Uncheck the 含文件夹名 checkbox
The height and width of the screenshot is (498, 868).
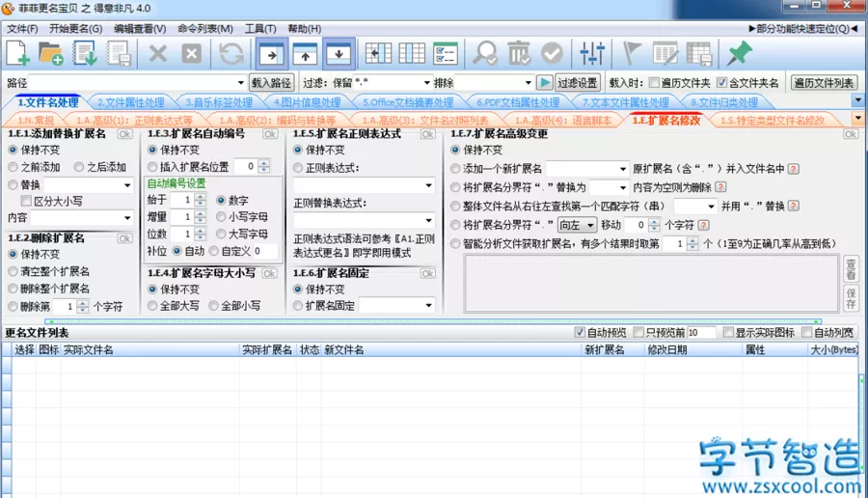[x=721, y=83]
